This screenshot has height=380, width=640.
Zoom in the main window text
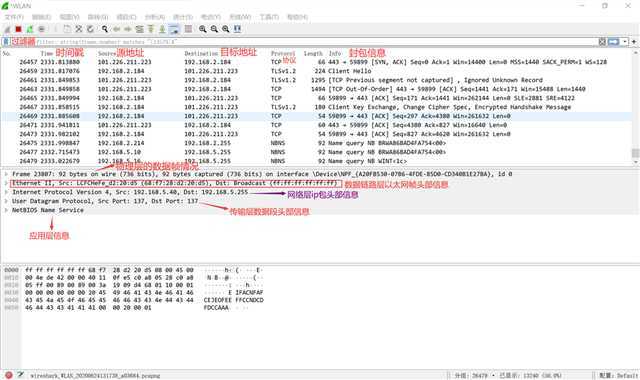tap(203, 29)
